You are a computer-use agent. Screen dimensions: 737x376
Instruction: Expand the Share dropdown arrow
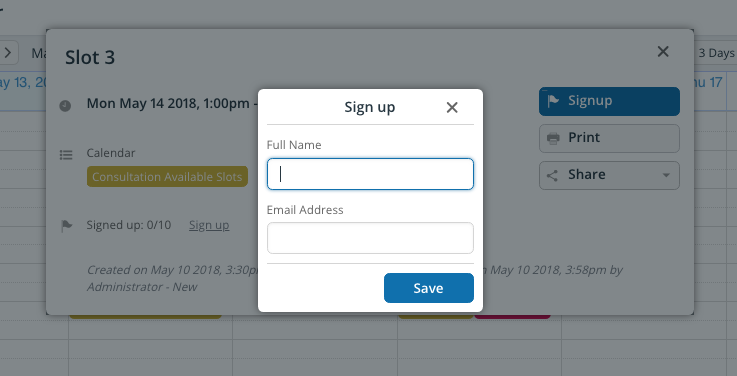(x=666, y=175)
